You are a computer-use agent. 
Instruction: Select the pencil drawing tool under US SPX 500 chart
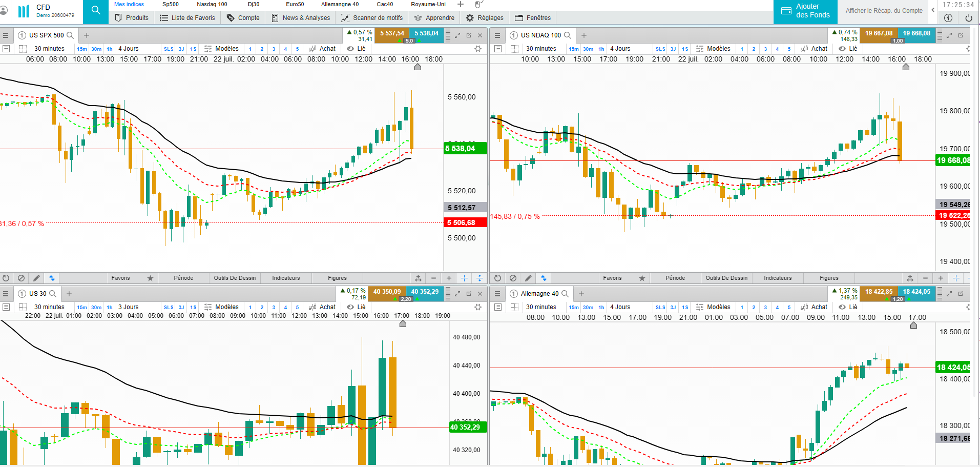(36, 278)
